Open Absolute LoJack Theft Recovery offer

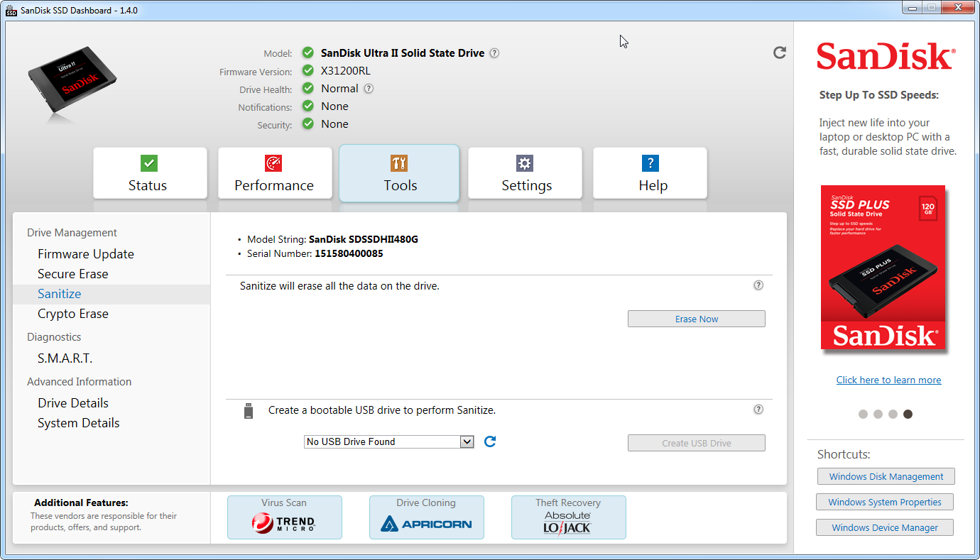click(569, 517)
